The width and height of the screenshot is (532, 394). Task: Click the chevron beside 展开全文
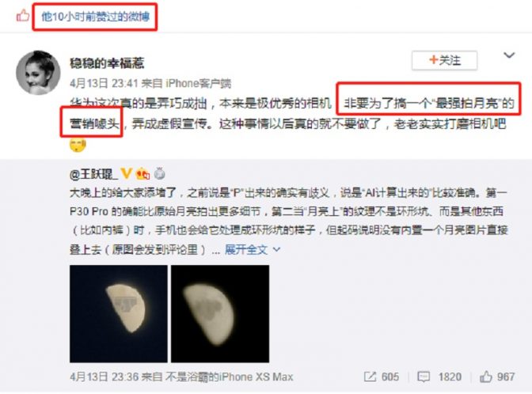pyautogui.click(x=276, y=250)
